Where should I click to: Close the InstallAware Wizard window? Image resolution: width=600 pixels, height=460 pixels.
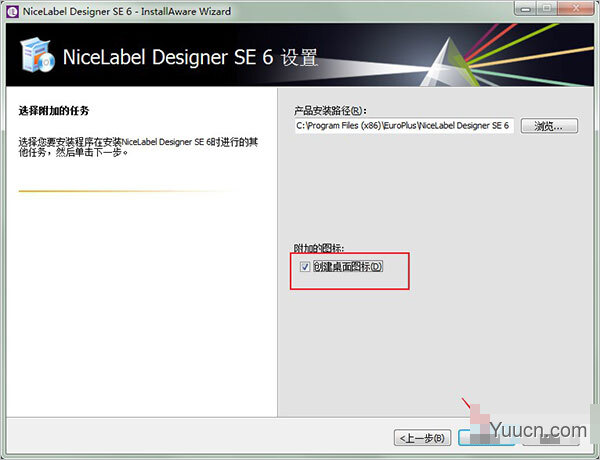[576, 8]
